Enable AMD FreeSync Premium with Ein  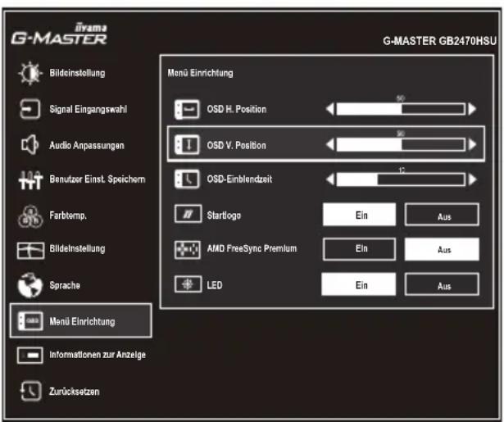(x=360, y=249)
